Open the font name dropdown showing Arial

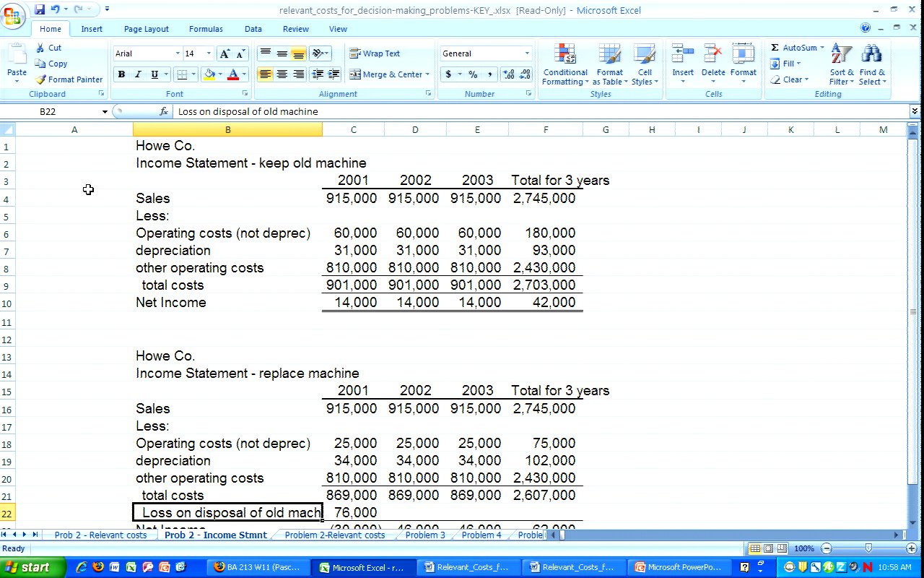click(x=178, y=53)
